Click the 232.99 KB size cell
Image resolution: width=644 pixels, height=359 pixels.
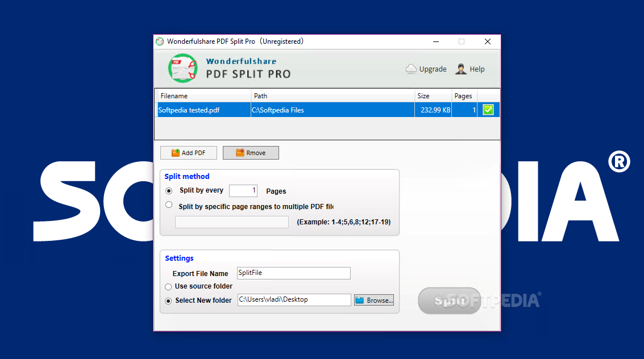(x=433, y=110)
